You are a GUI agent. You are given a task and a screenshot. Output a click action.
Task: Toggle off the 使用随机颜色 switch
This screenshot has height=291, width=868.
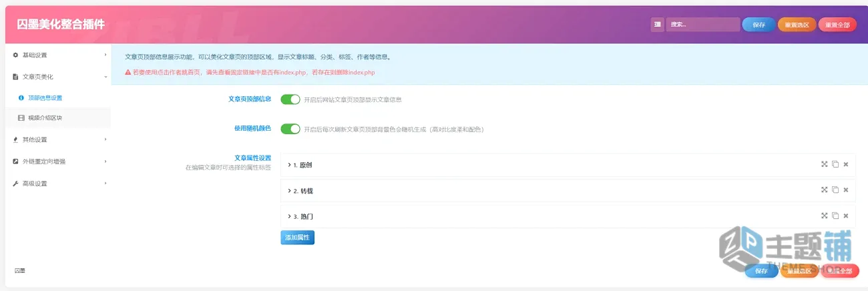(x=290, y=129)
